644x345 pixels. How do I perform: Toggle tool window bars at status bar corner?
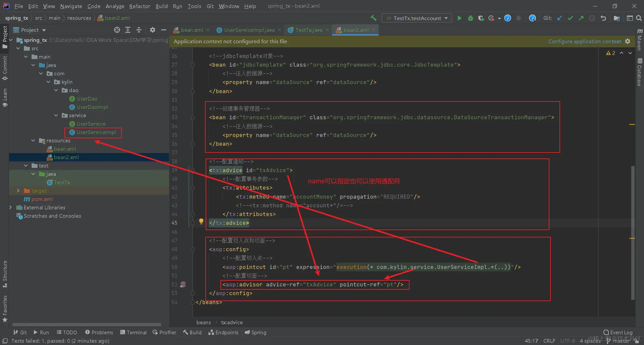pyautogui.click(x=5, y=341)
